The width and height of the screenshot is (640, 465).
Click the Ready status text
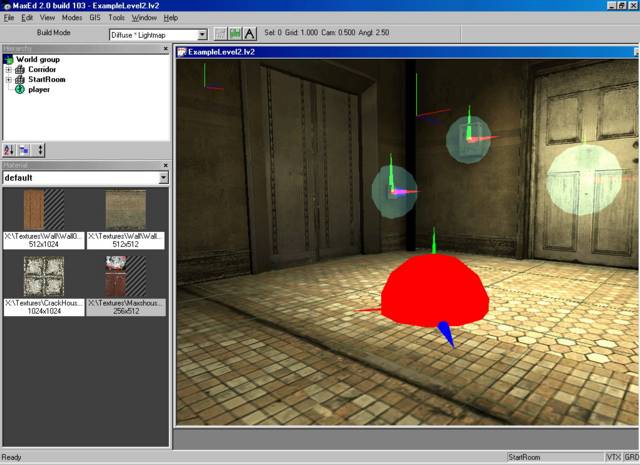[x=11, y=457]
